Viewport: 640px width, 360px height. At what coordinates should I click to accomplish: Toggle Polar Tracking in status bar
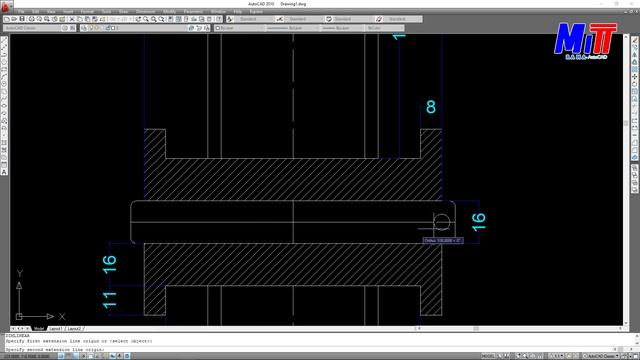pyautogui.click(x=83, y=356)
